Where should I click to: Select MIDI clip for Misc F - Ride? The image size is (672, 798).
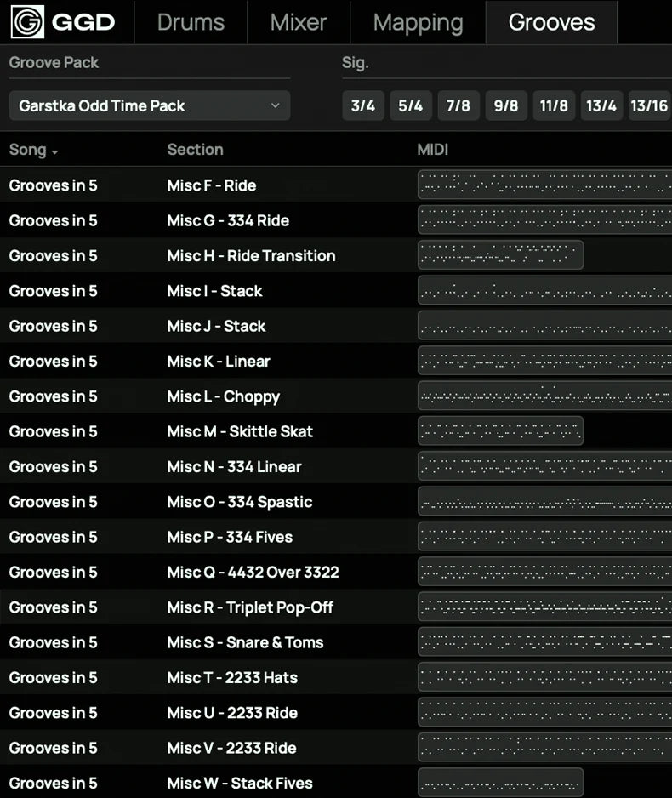tap(544, 185)
